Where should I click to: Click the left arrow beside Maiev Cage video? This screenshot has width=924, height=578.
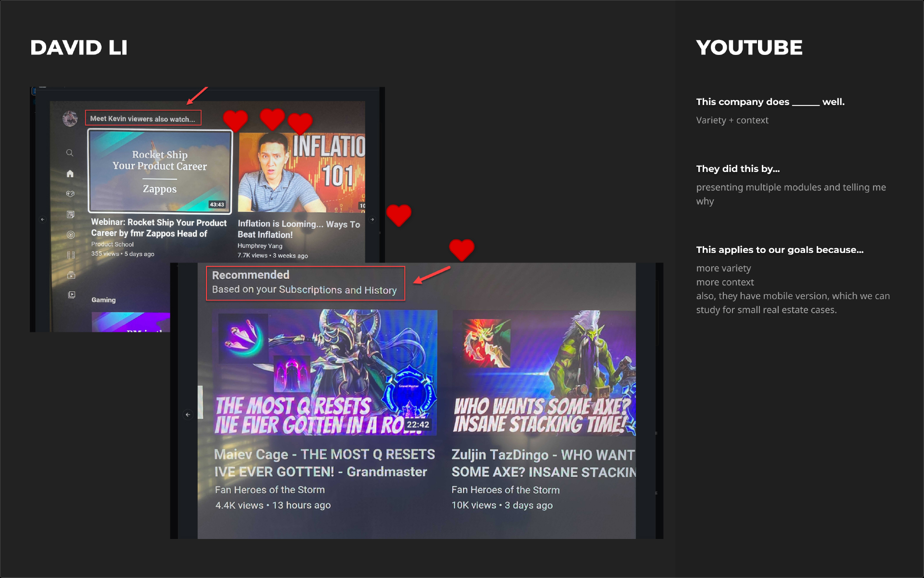coord(188,414)
